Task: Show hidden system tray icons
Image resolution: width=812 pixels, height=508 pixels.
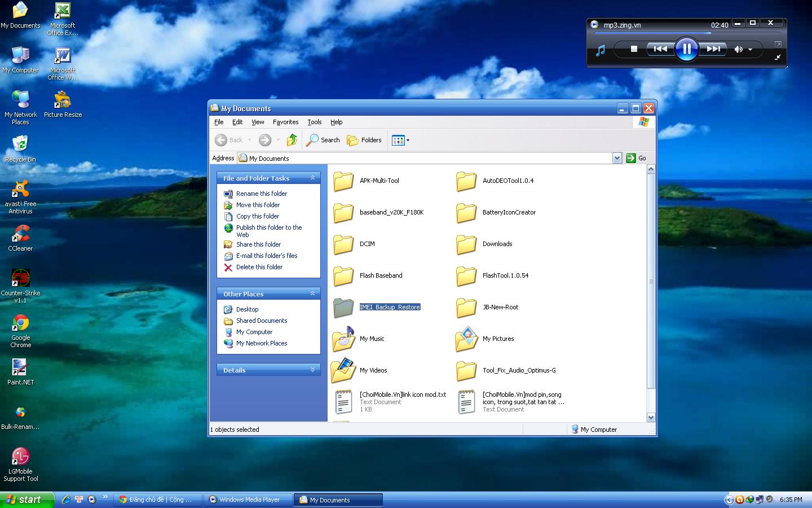Action: [x=729, y=500]
